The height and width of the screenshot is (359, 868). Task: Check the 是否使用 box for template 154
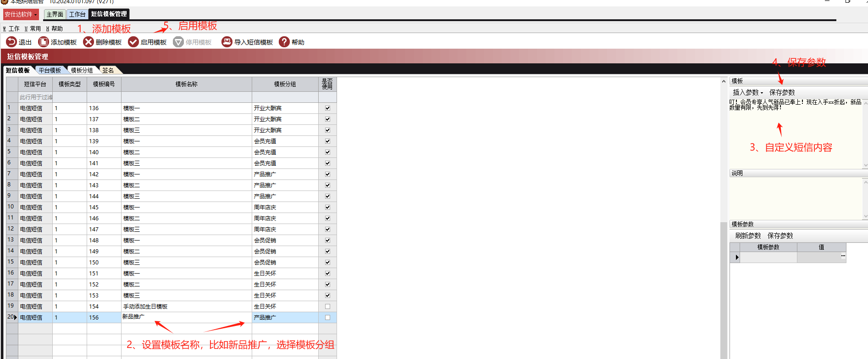327,306
